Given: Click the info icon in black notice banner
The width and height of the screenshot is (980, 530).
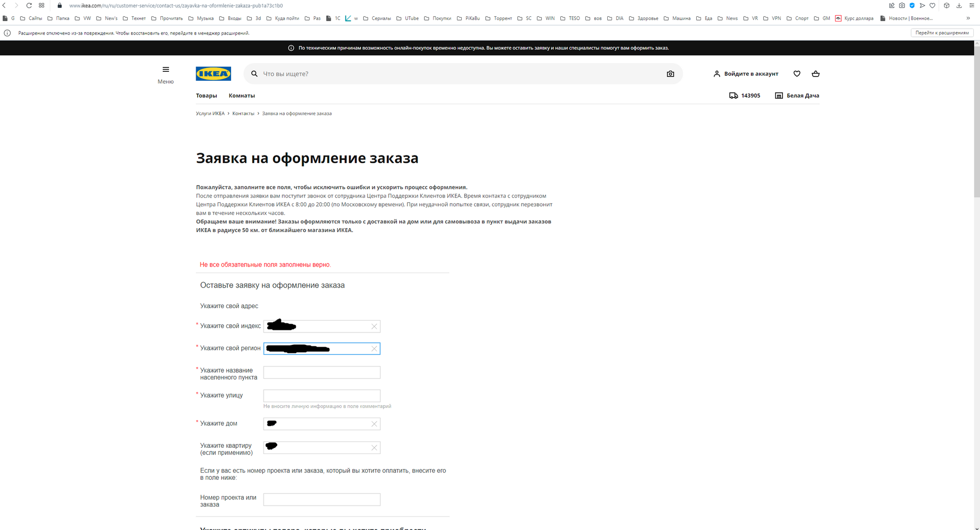Looking at the screenshot, I should pos(291,48).
